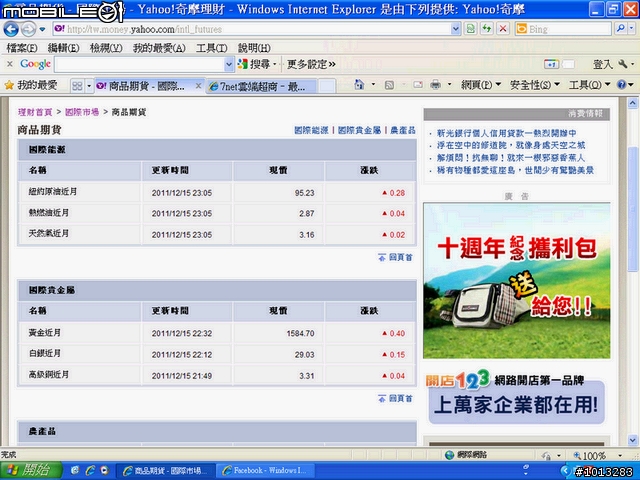Open the 網頁(P) command bar menu
This screenshot has height=480, width=640.
(x=480, y=85)
